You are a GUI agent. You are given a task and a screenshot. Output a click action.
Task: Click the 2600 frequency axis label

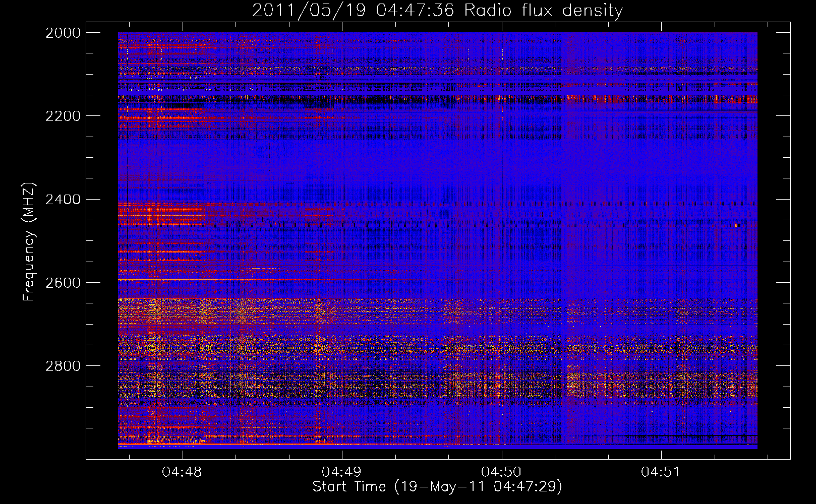63,283
